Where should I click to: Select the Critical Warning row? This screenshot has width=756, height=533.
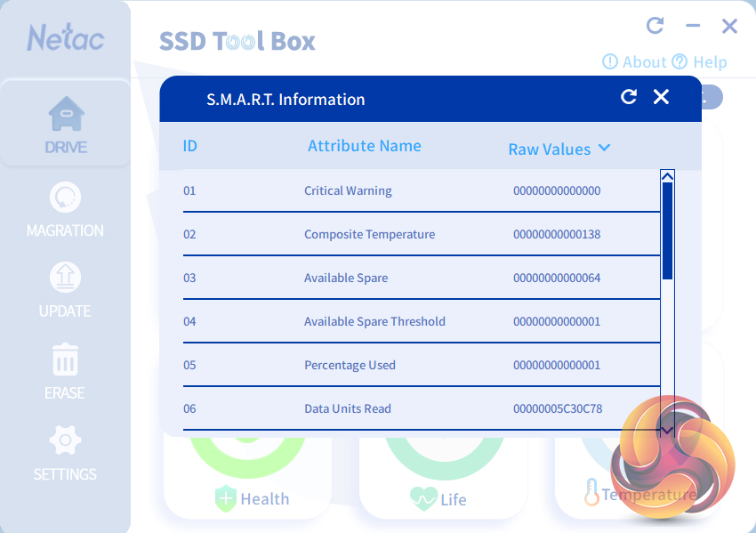[422, 190]
